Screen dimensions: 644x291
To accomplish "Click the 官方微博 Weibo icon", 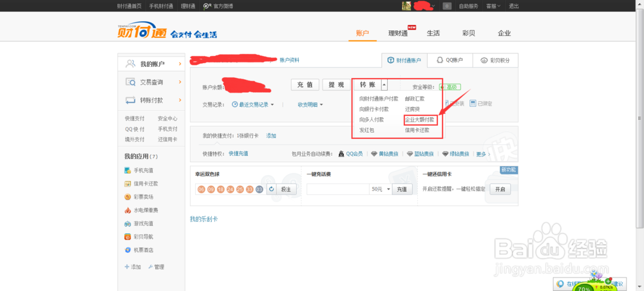I will tap(207, 6).
